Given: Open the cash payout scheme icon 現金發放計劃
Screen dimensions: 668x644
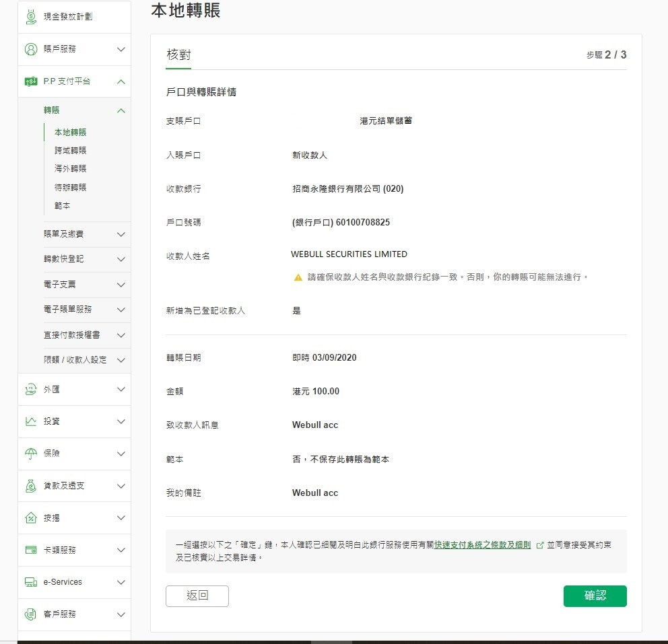Looking at the screenshot, I should coord(31,17).
